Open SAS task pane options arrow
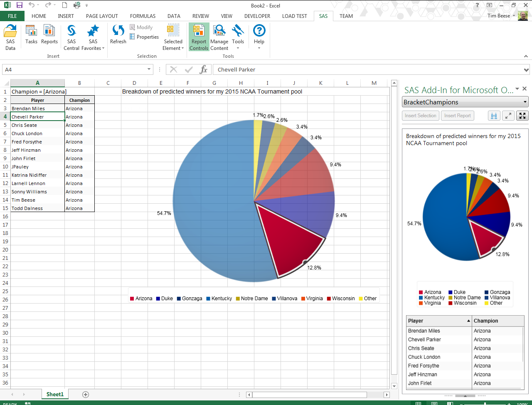532x405 pixels. pyautogui.click(x=517, y=89)
